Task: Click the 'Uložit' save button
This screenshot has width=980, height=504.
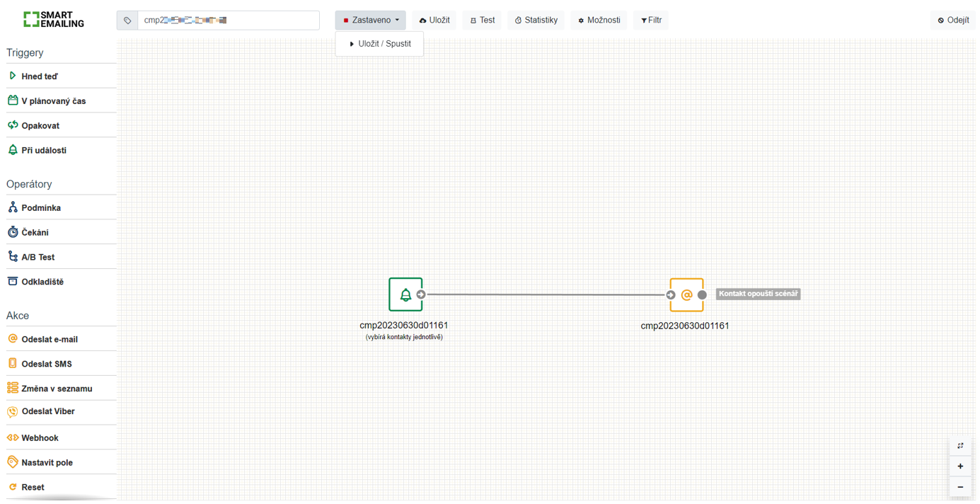Action: [x=434, y=20]
